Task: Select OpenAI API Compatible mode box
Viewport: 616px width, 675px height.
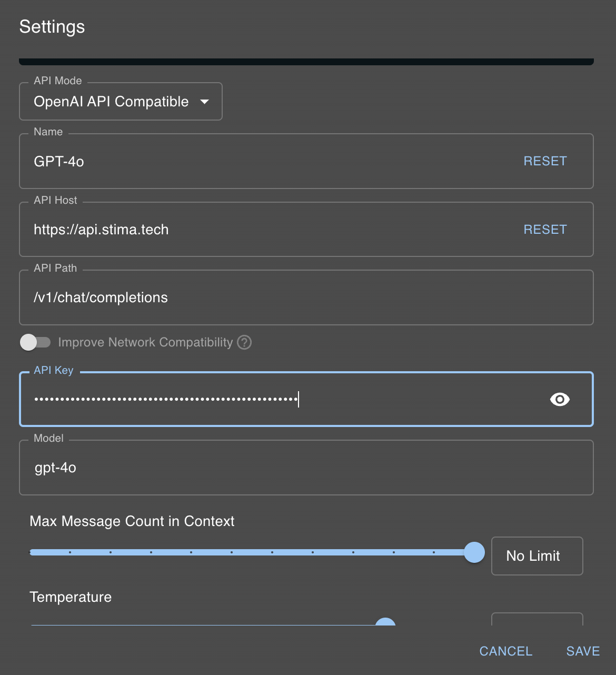Action: (111, 102)
